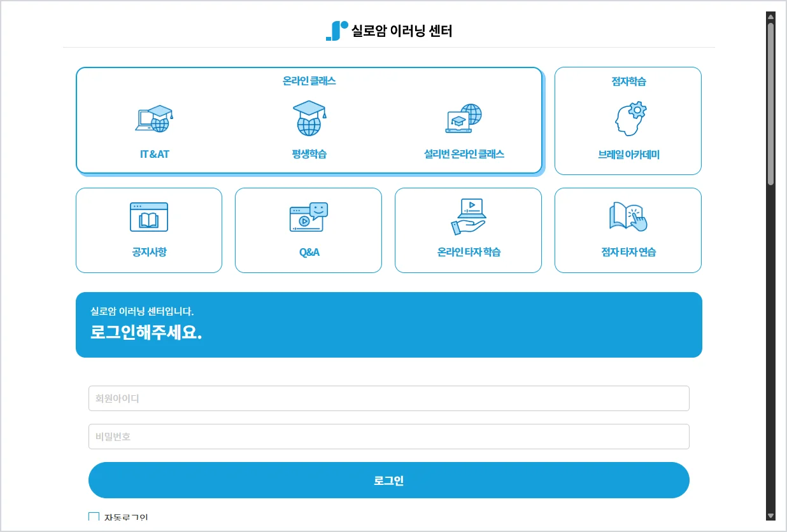This screenshot has width=787, height=532.
Task: Click the 실로암 이러닝 센터 logo icon
Action: point(337,31)
